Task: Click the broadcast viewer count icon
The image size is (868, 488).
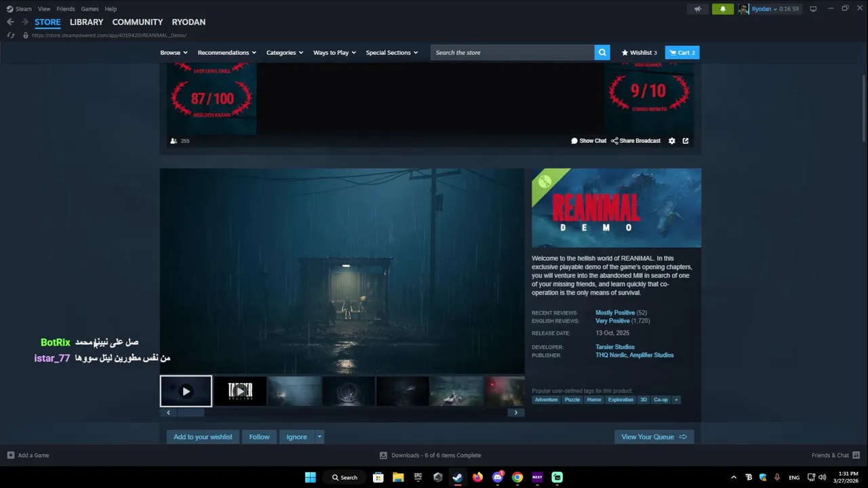Action: point(174,141)
